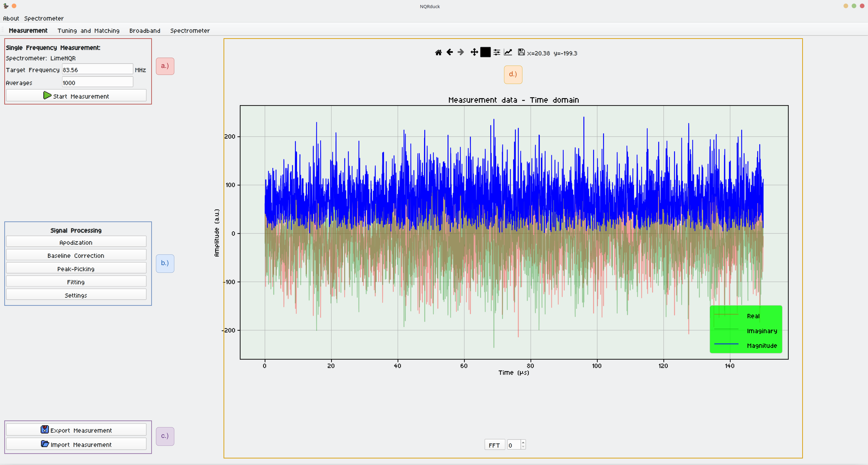Click the folder icon on Import Measurement
The width and height of the screenshot is (868, 465).
coord(45,444)
